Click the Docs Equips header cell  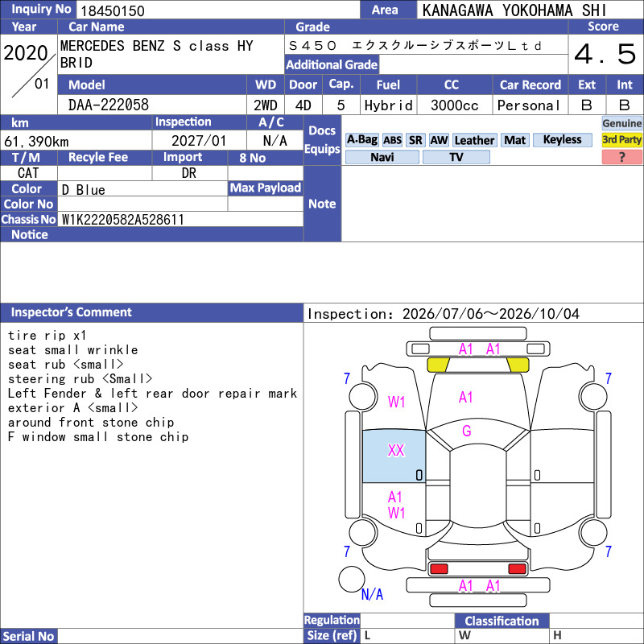323,140
